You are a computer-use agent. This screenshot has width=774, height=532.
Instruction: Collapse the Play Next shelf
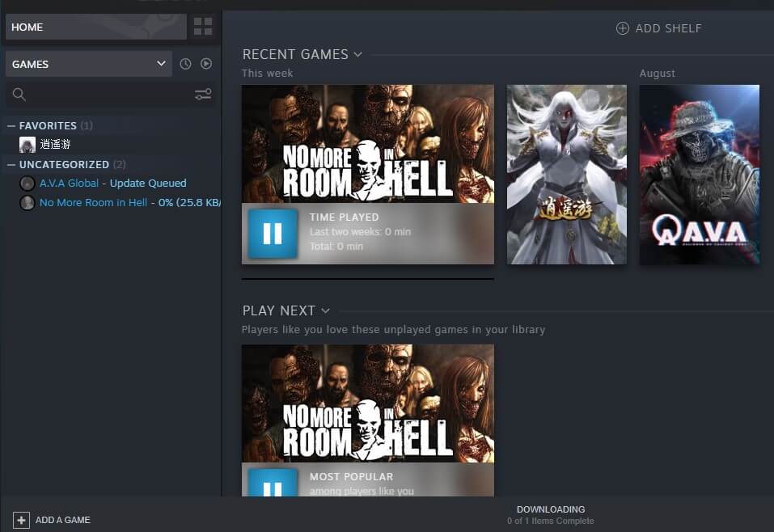tap(326, 310)
